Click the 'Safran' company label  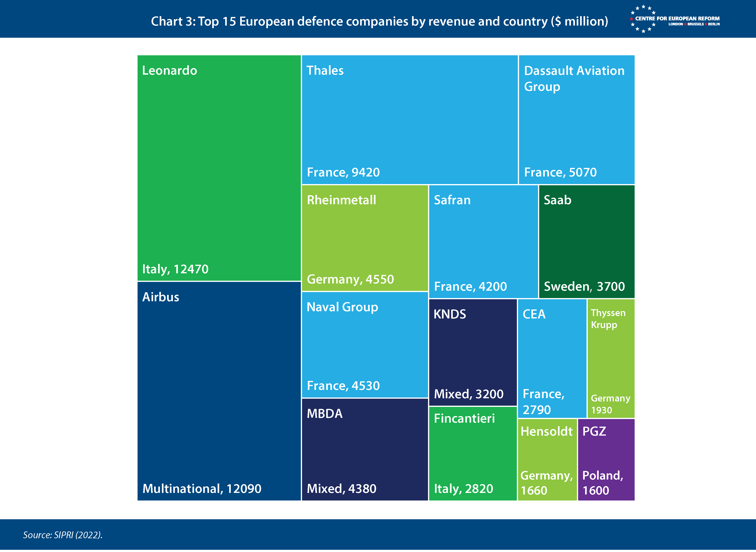(452, 200)
